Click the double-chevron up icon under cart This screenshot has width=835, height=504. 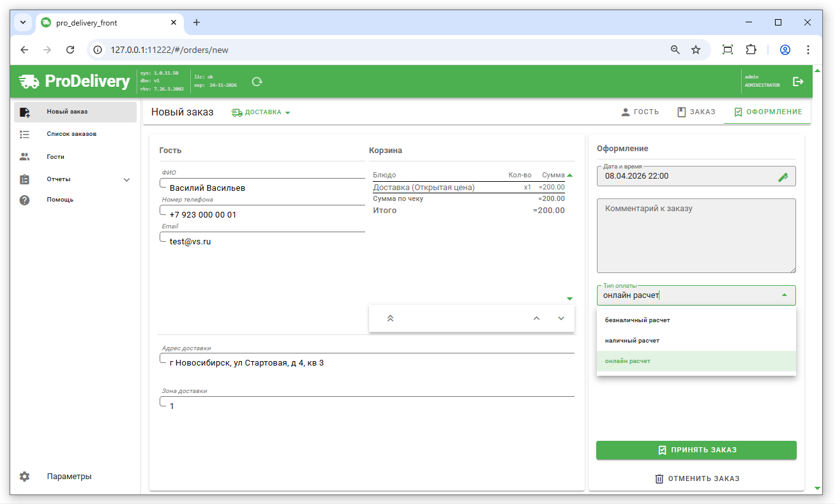390,318
